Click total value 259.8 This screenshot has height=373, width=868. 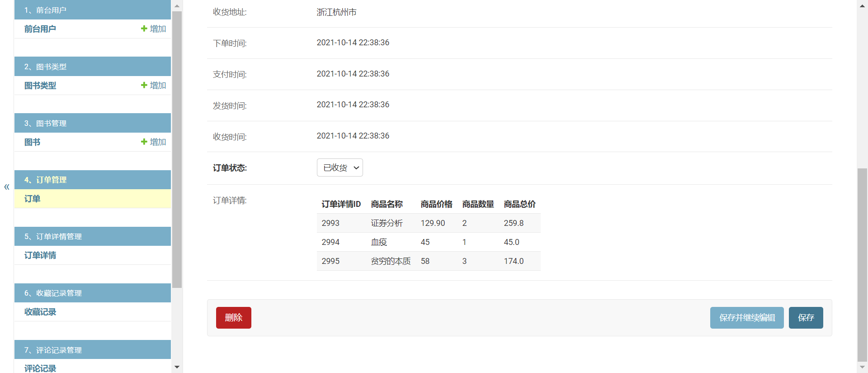[x=514, y=223]
